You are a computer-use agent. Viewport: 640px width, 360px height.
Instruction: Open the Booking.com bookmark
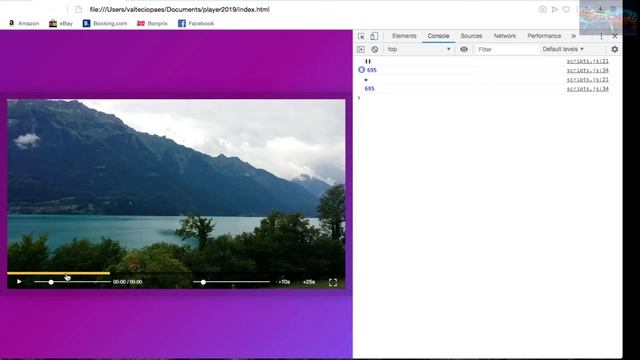[x=105, y=23]
